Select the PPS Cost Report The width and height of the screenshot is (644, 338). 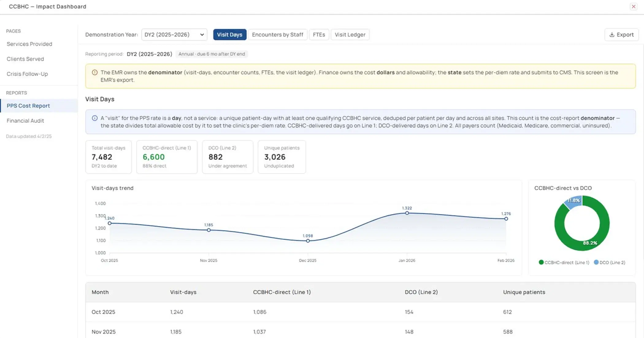39,106
